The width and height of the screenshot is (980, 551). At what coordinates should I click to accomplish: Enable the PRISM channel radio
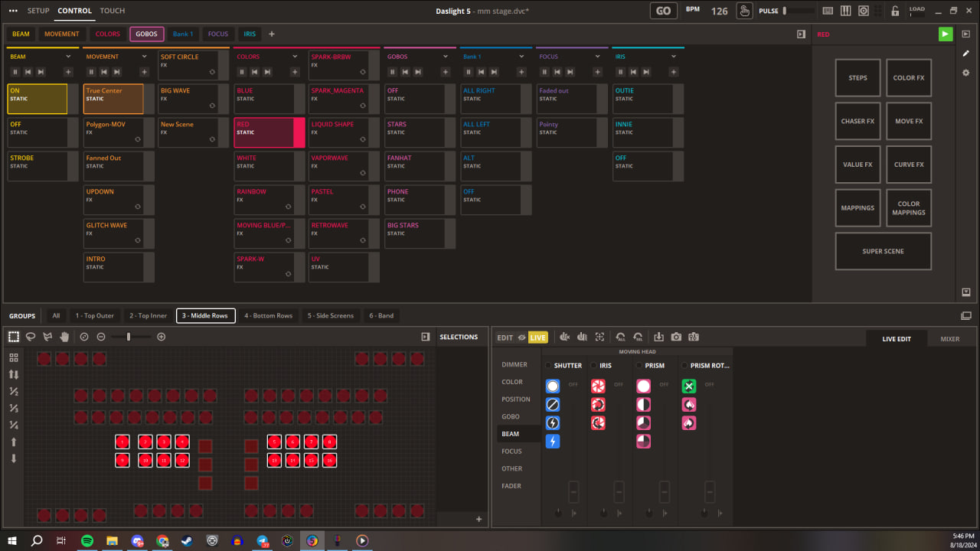click(639, 366)
